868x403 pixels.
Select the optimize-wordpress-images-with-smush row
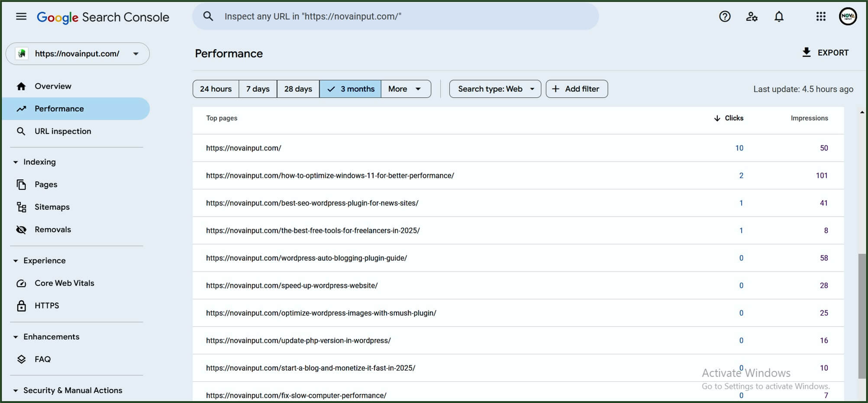point(518,313)
